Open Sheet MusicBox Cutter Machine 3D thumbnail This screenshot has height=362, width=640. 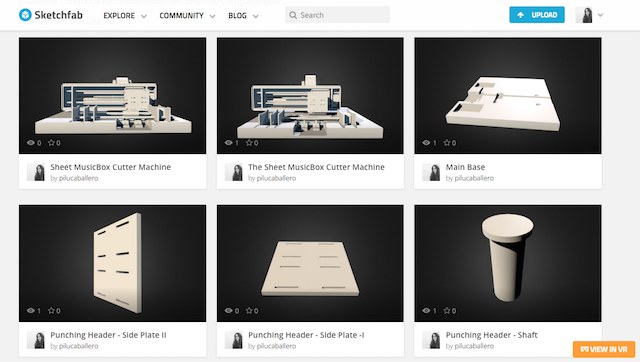point(112,96)
